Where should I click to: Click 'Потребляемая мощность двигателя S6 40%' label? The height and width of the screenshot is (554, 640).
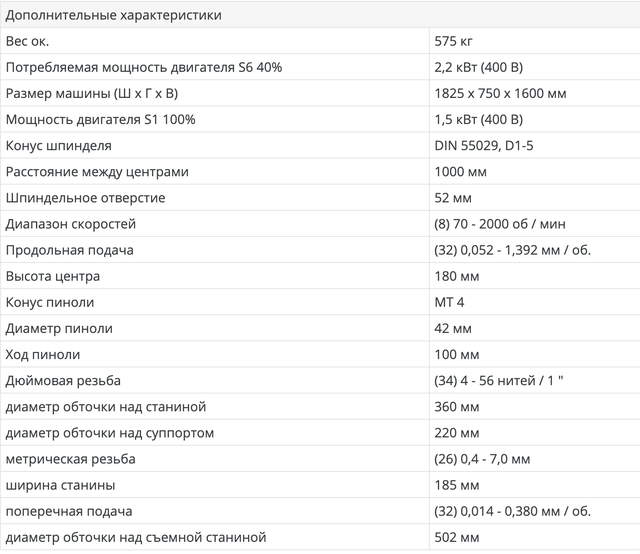point(144,67)
